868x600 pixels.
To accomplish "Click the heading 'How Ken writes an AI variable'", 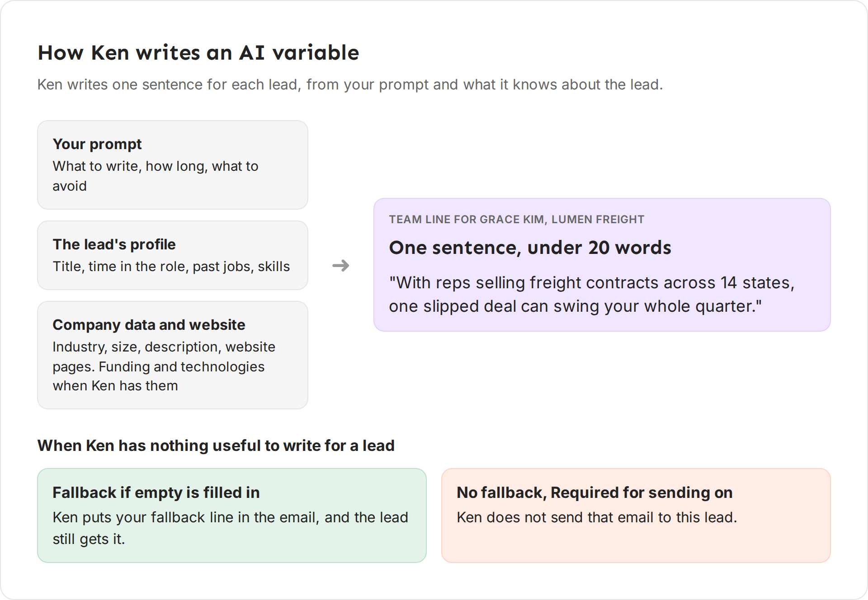I will pos(198,53).
